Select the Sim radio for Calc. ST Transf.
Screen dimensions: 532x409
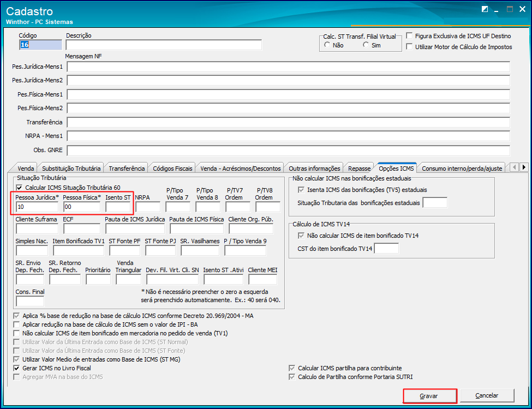point(366,45)
